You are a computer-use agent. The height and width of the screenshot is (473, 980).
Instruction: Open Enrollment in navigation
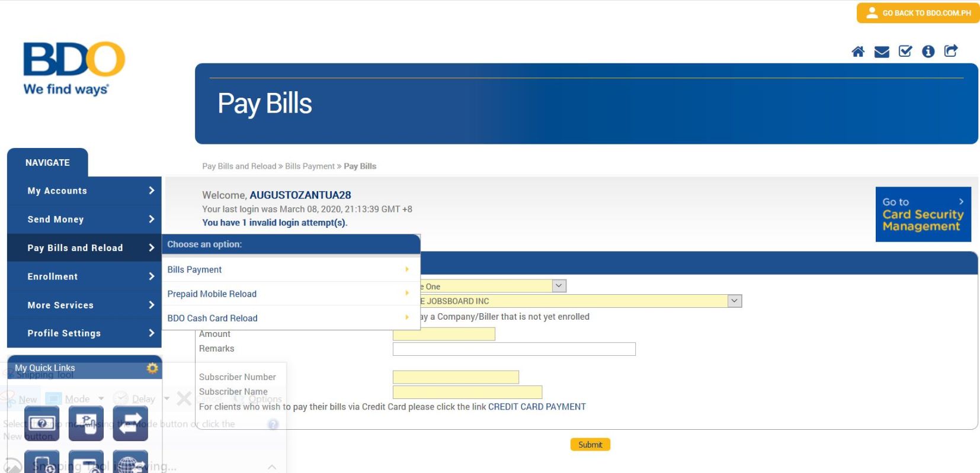[84, 276]
